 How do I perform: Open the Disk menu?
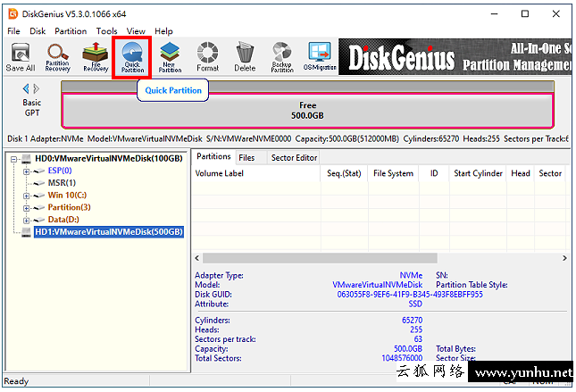pyautogui.click(x=38, y=31)
